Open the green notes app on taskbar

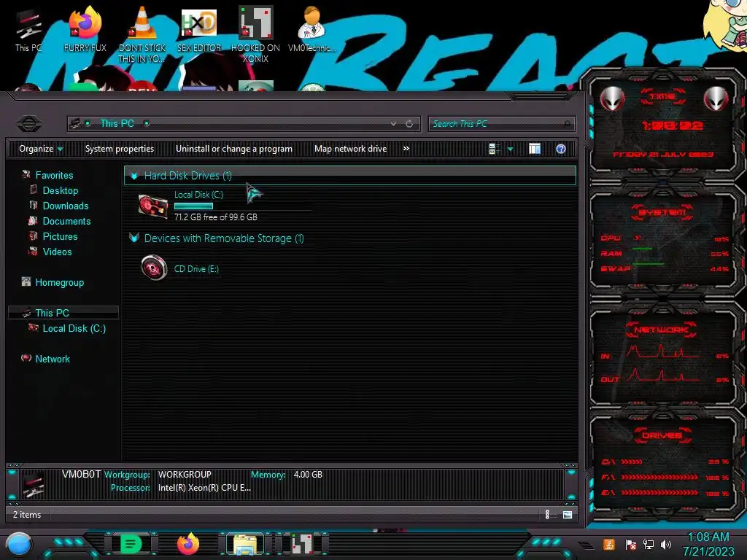click(x=131, y=544)
